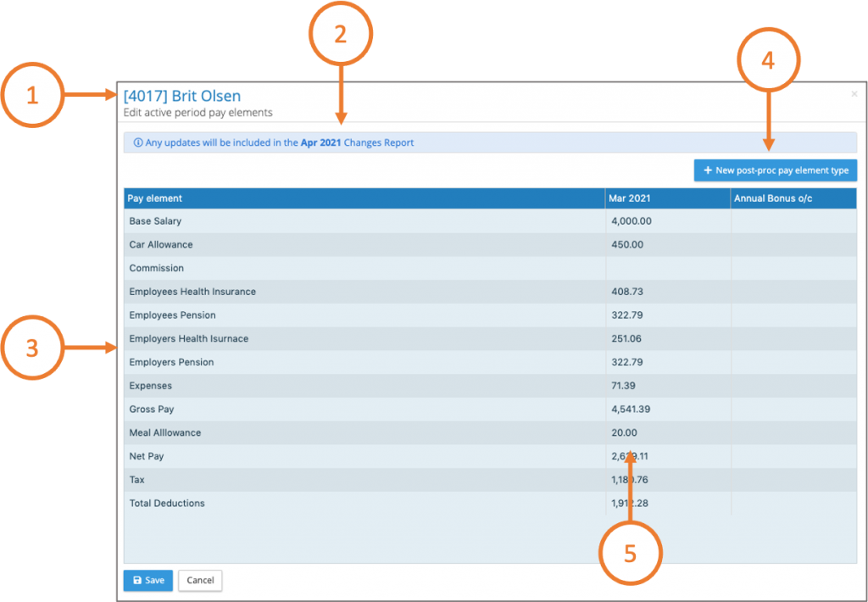
Task: Click Annual Bonus cell in Total Deductions row
Action: pos(793,504)
